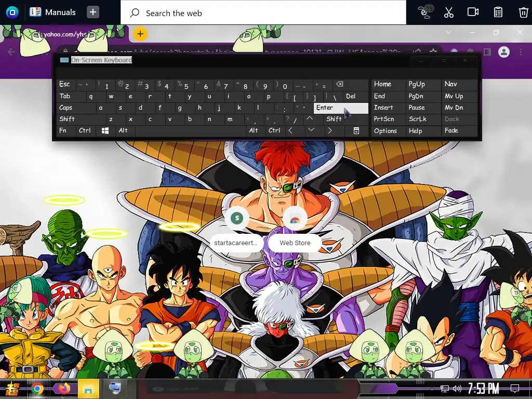Launch Chrome from the taskbar
This screenshot has height=399, width=532.
point(37,389)
